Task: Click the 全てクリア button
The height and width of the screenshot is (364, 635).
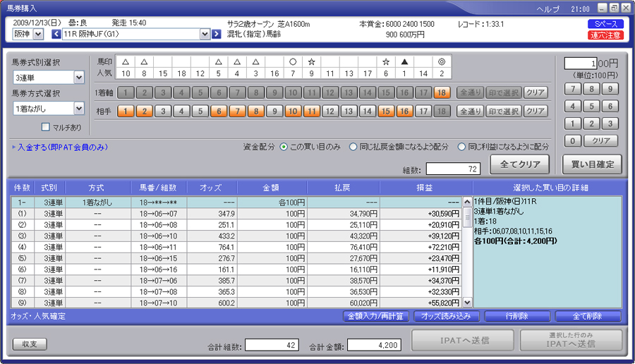Action: pos(519,164)
